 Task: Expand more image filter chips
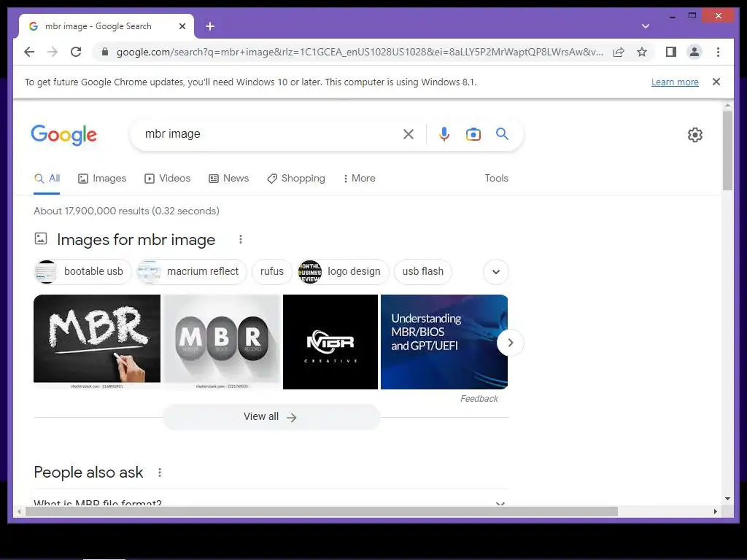[496, 272]
